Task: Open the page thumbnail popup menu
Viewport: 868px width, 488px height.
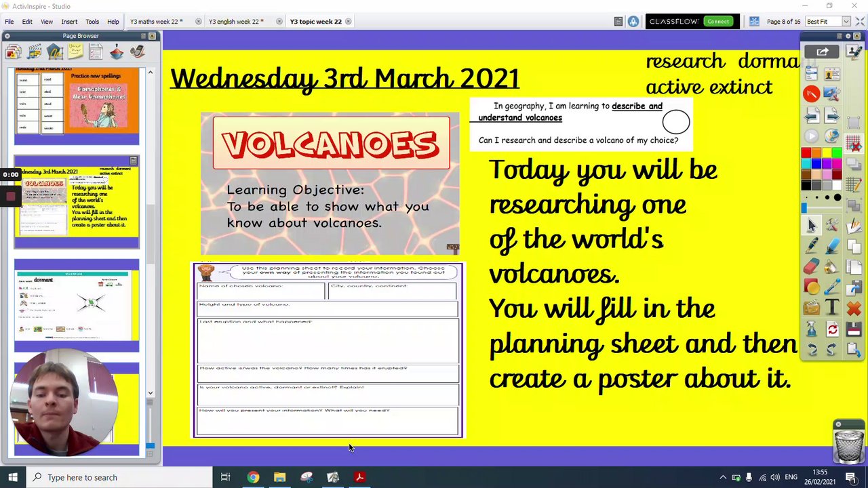Action: (134, 161)
